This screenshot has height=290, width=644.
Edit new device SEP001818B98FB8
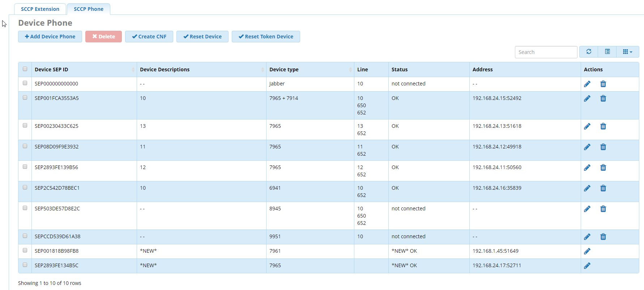click(587, 251)
